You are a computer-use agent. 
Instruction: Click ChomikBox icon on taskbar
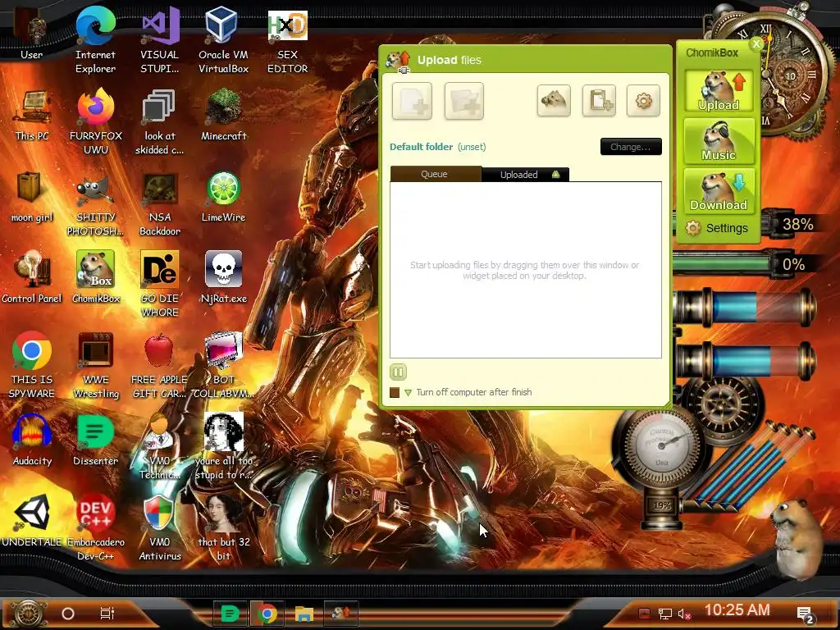340,614
